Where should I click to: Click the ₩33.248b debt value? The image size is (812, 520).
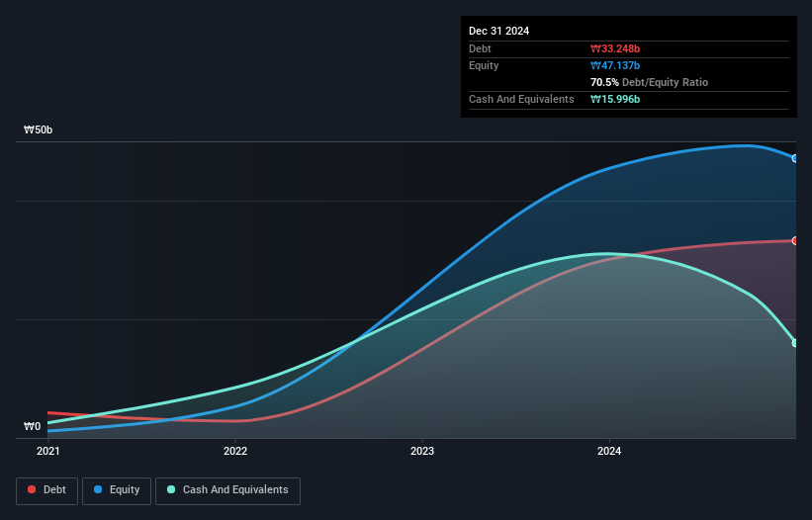615,48
